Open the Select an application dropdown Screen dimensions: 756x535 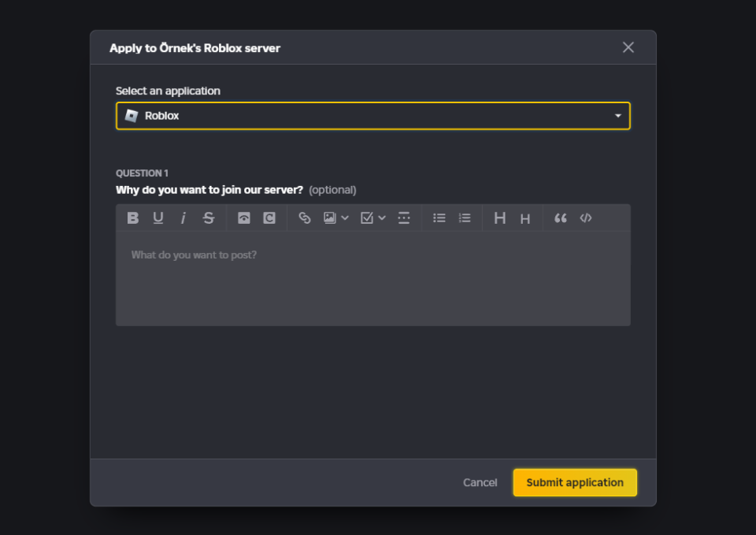click(x=373, y=116)
